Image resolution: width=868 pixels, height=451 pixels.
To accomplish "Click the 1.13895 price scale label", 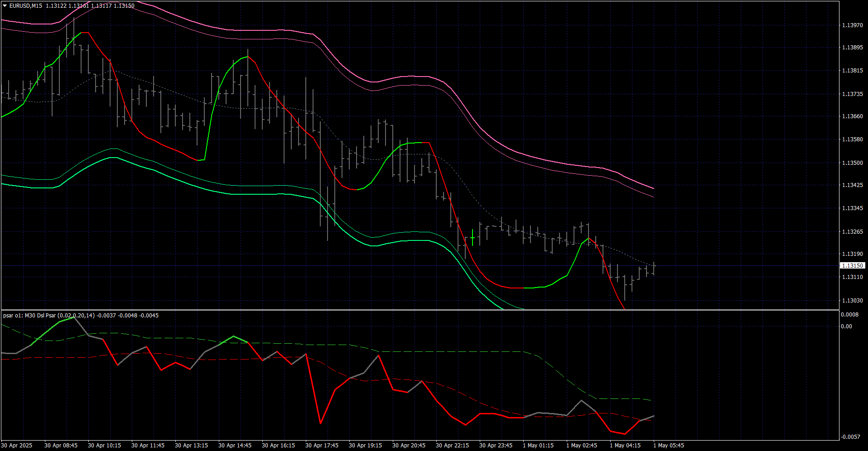I will [x=852, y=48].
